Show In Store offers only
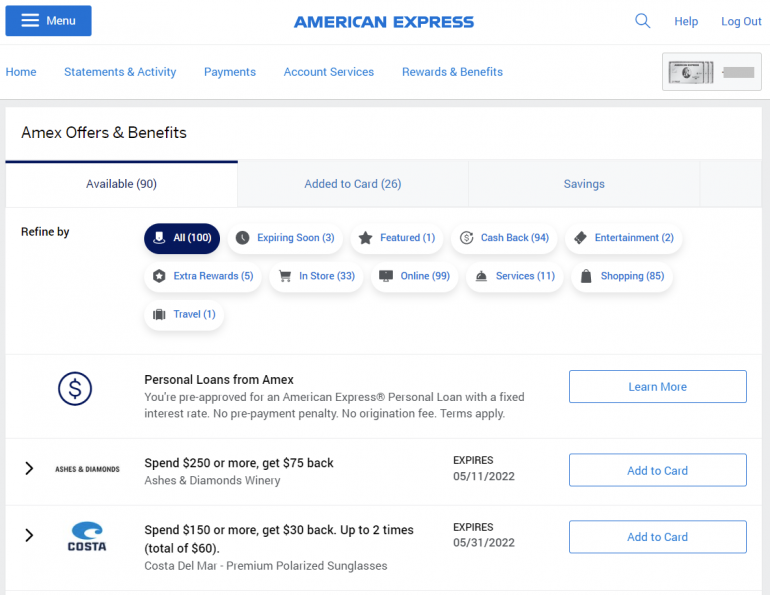The width and height of the screenshot is (770, 595). [316, 276]
